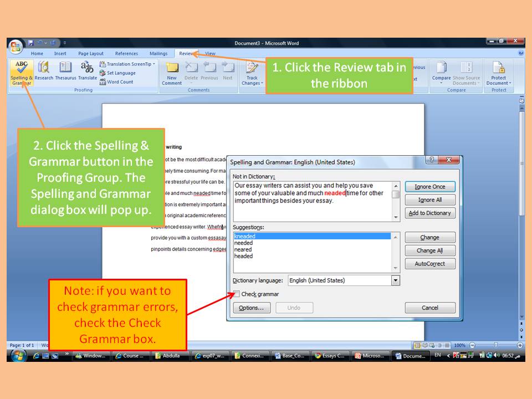This screenshot has width=532, height=399.
Task: Select the References tab
Action: pyautogui.click(x=126, y=53)
